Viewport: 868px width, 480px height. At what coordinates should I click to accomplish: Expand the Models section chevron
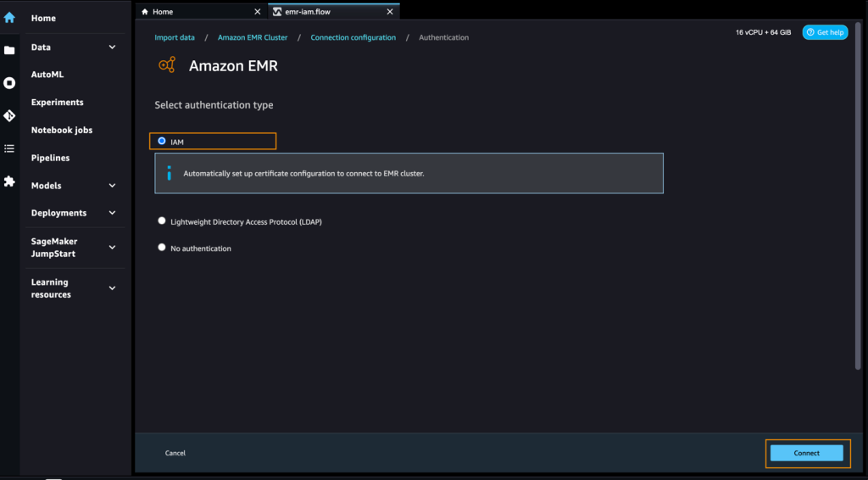point(113,186)
